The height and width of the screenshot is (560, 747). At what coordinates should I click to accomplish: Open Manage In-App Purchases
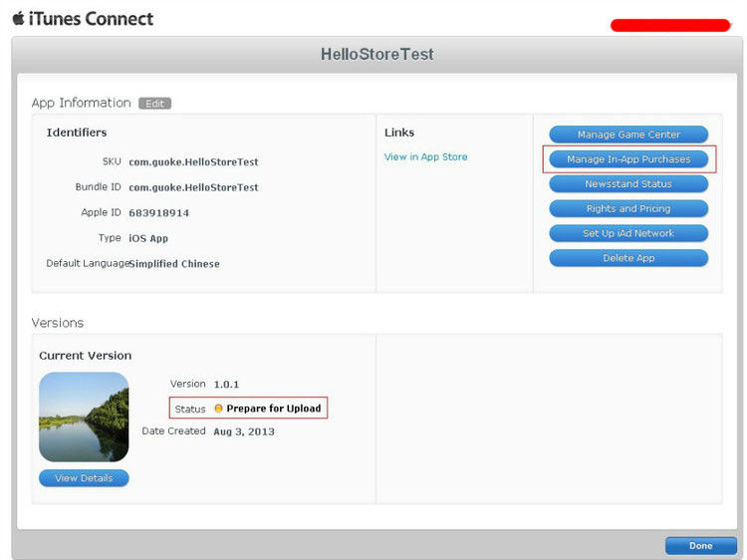628,159
